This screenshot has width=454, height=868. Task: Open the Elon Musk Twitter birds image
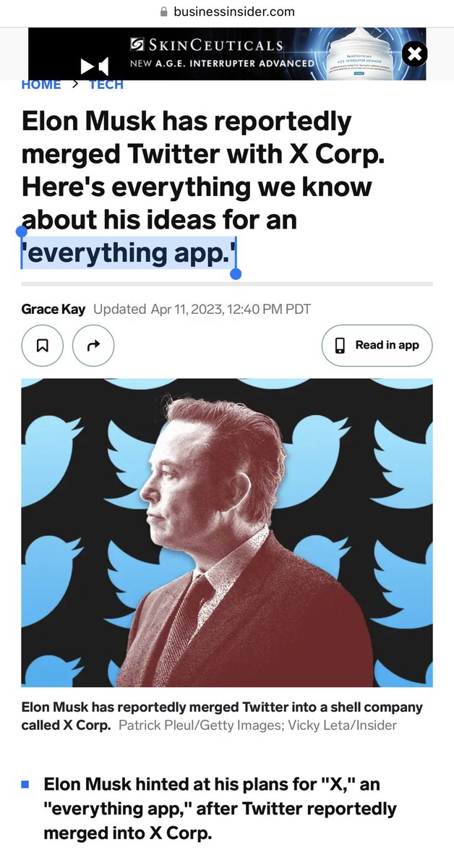[x=227, y=532]
